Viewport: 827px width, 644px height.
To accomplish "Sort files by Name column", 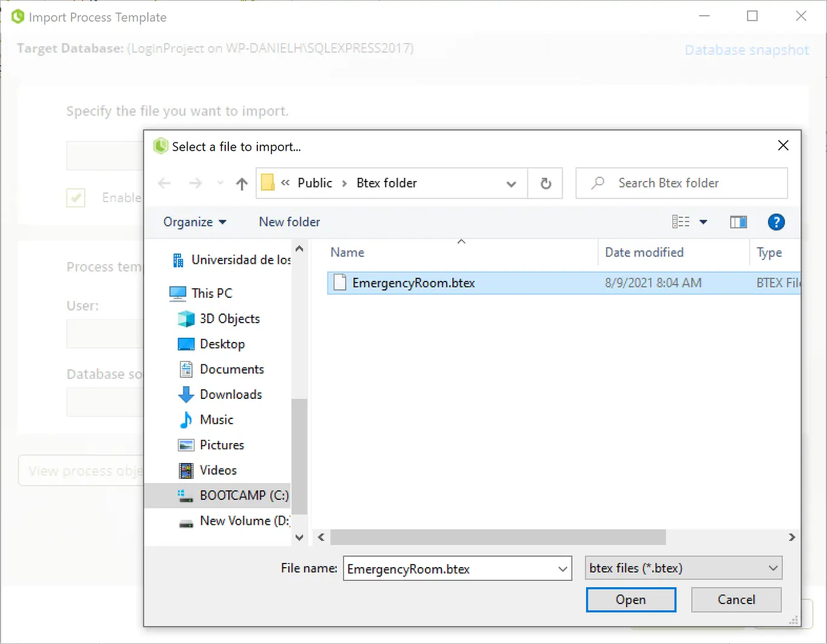I will click(347, 252).
